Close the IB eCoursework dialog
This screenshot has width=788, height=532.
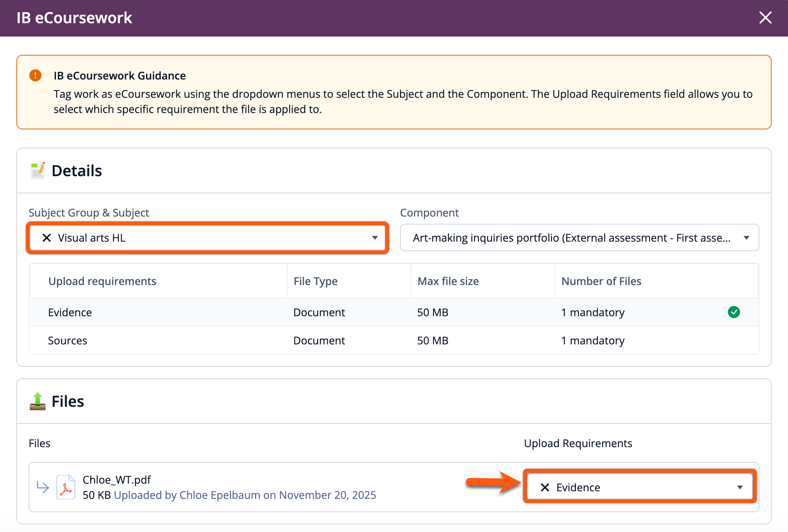click(x=765, y=18)
